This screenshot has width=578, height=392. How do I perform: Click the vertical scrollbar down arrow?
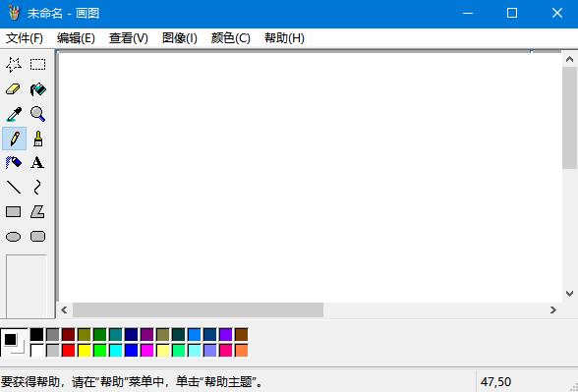569,294
